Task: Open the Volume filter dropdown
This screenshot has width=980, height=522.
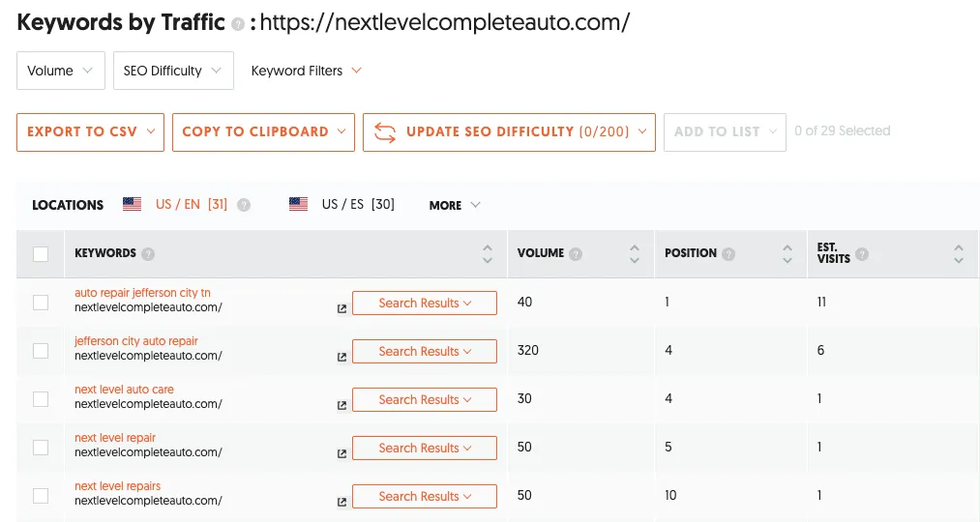Action: coord(60,71)
